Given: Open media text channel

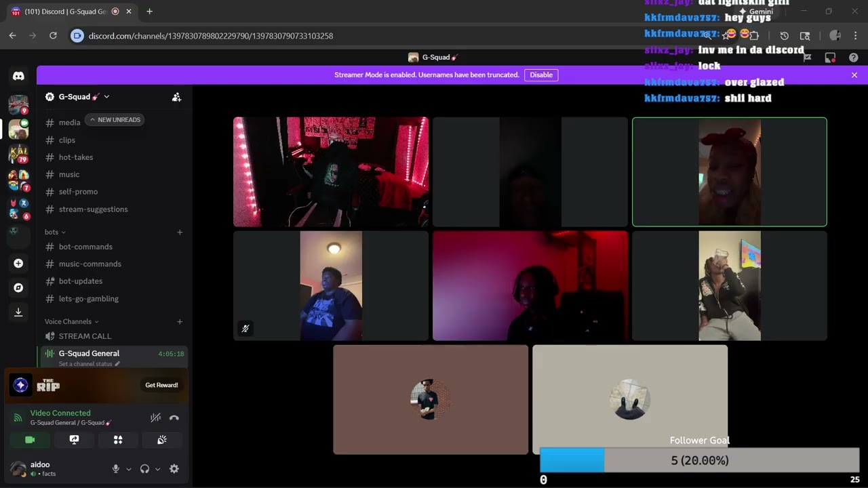Looking at the screenshot, I should click(x=69, y=123).
